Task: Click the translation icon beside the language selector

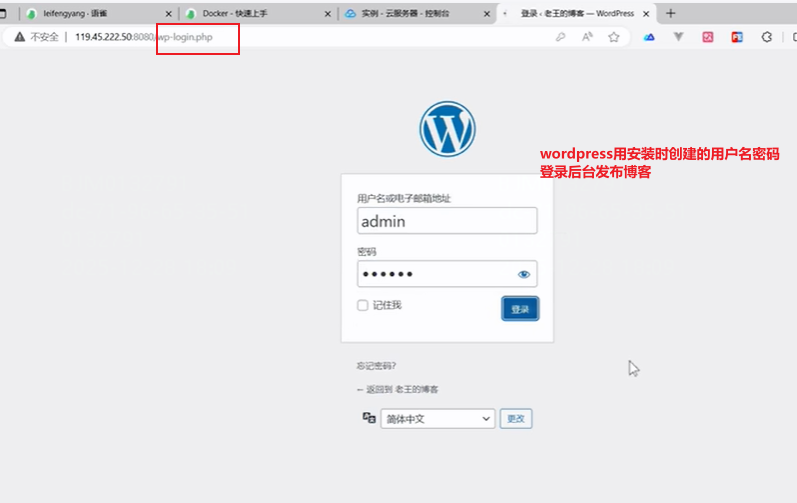Action: click(369, 418)
